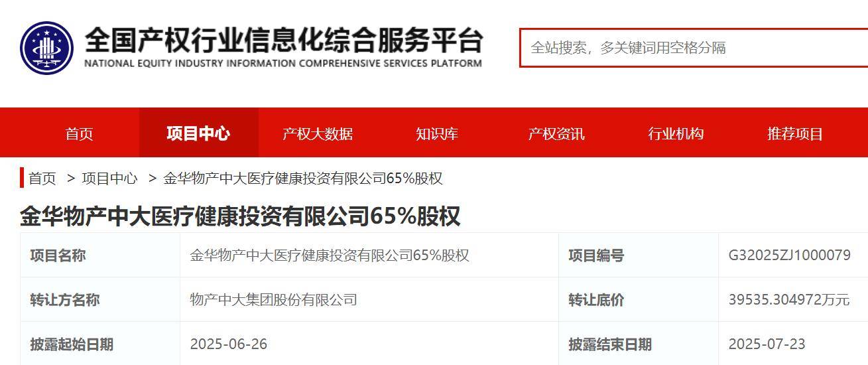This screenshot has width=868, height=365.
Task: Click the 项目编号 label cell
Action: coord(639,256)
